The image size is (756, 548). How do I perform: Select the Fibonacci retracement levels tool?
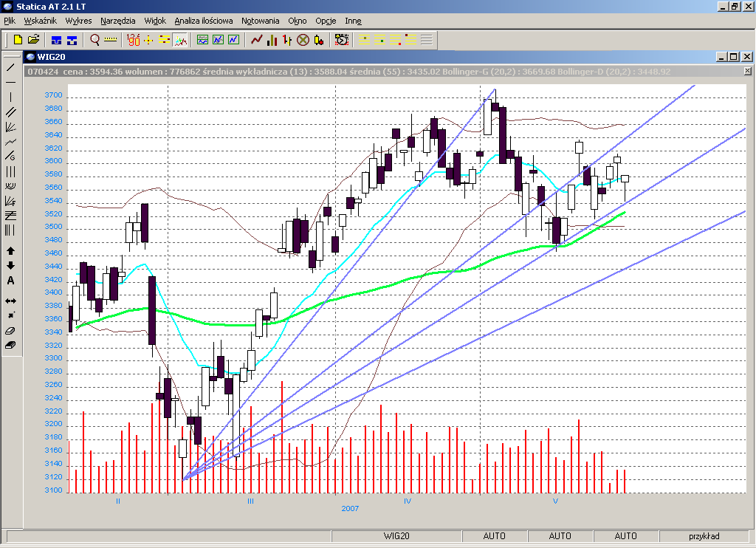point(10,215)
